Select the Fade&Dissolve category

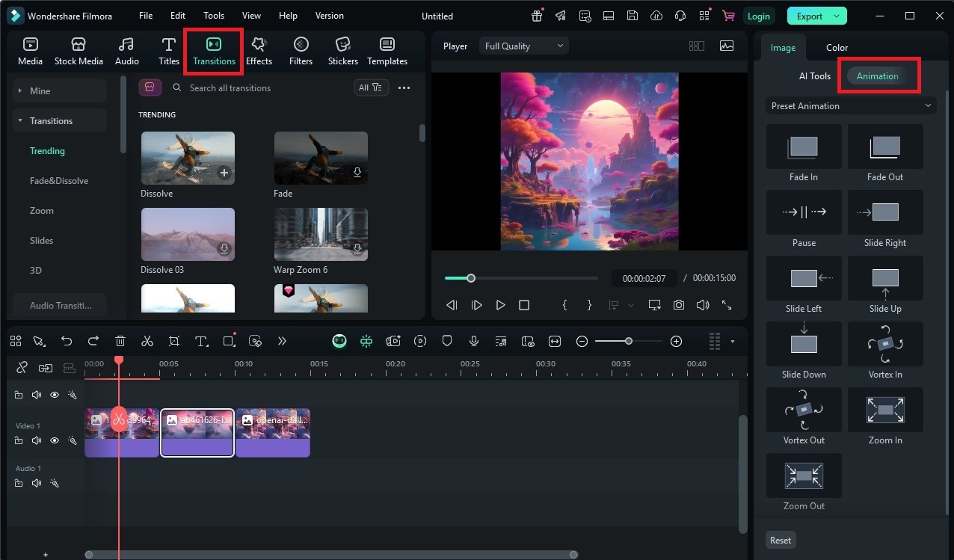59,180
